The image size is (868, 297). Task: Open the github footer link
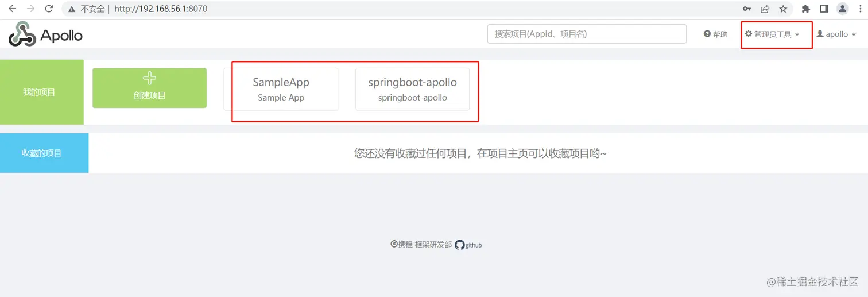click(x=468, y=245)
